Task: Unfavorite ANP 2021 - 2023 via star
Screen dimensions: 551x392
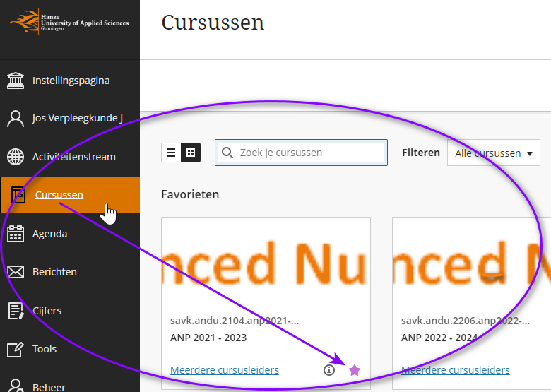Action: click(x=355, y=370)
